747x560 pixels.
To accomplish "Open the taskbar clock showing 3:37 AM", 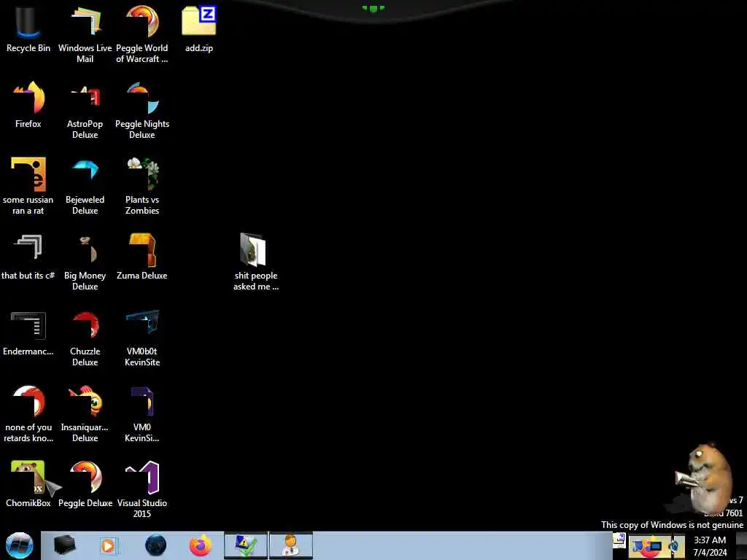I will click(710, 546).
